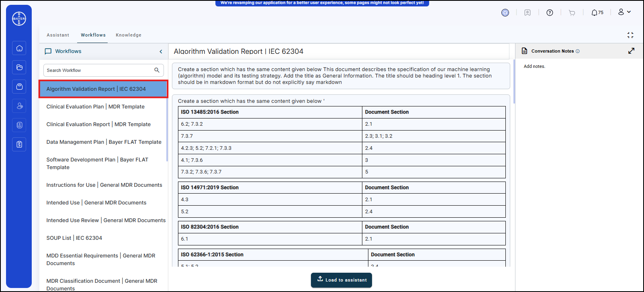Image resolution: width=644 pixels, height=292 pixels.
Task: Select Software Development Plan | Bayer FLAT Template
Action: pyautogui.click(x=97, y=163)
